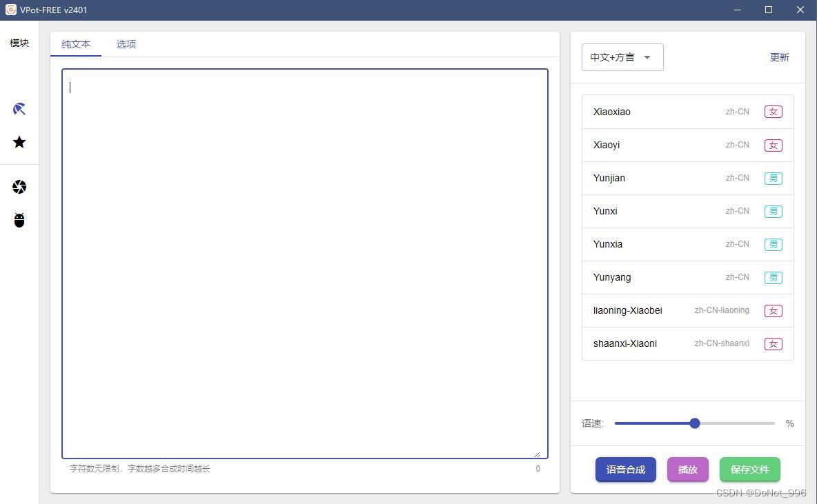
Task: Choose the Yunjian voice
Action: 688,178
